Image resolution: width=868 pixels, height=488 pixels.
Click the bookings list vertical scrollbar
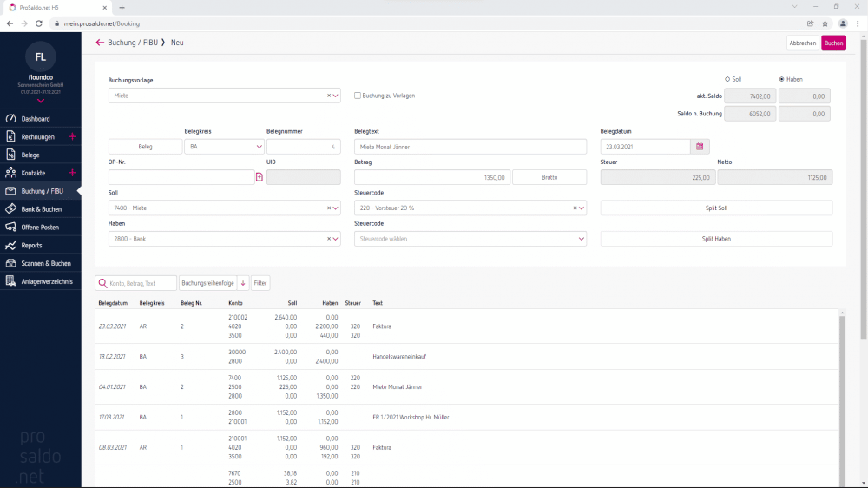840,391
